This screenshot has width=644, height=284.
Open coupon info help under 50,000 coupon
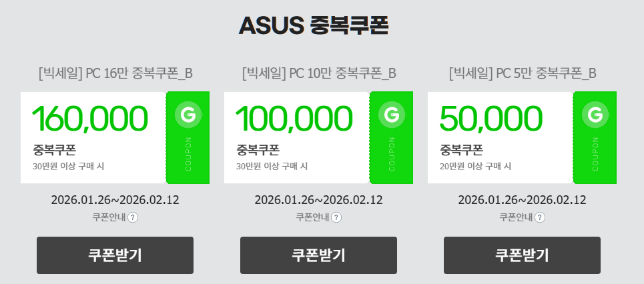click(x=540, y=217)
